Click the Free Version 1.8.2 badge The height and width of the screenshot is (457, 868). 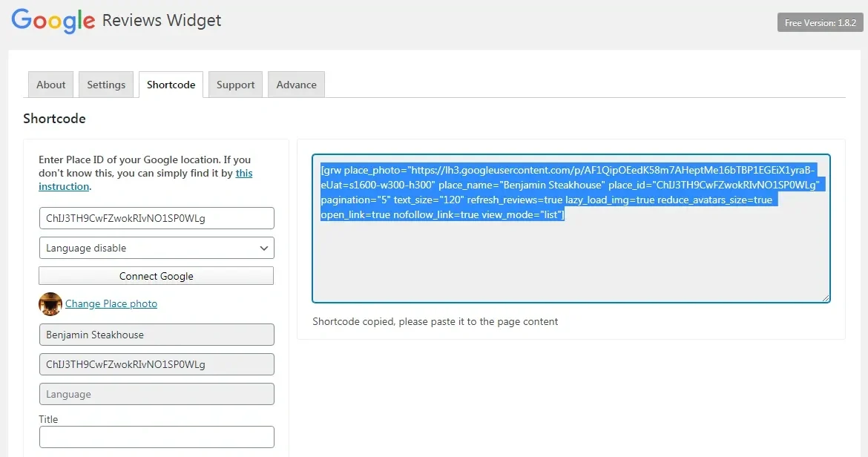click(x=819, y=22)
